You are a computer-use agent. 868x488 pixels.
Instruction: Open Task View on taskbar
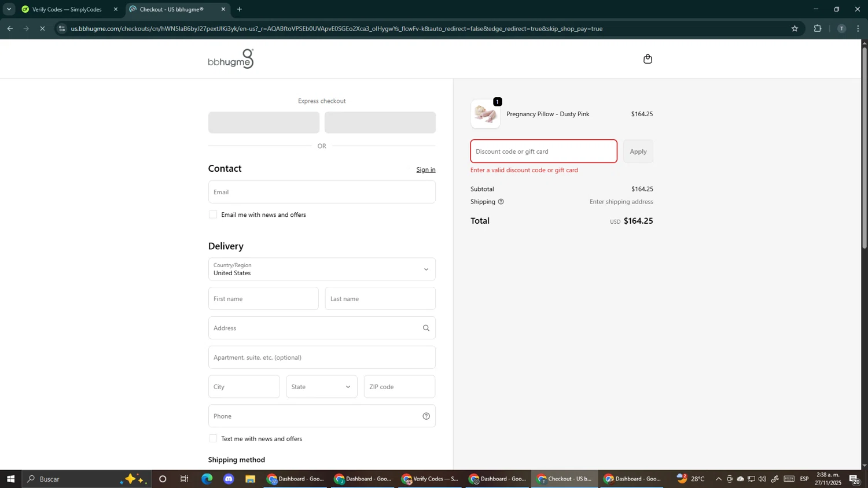tap(185, 479)
